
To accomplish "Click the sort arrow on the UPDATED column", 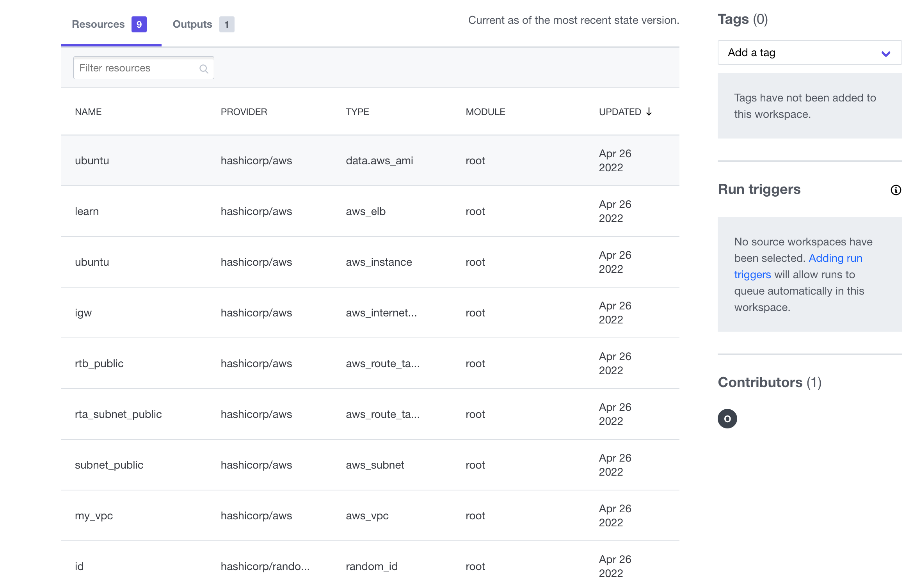I will click(649, 112).
